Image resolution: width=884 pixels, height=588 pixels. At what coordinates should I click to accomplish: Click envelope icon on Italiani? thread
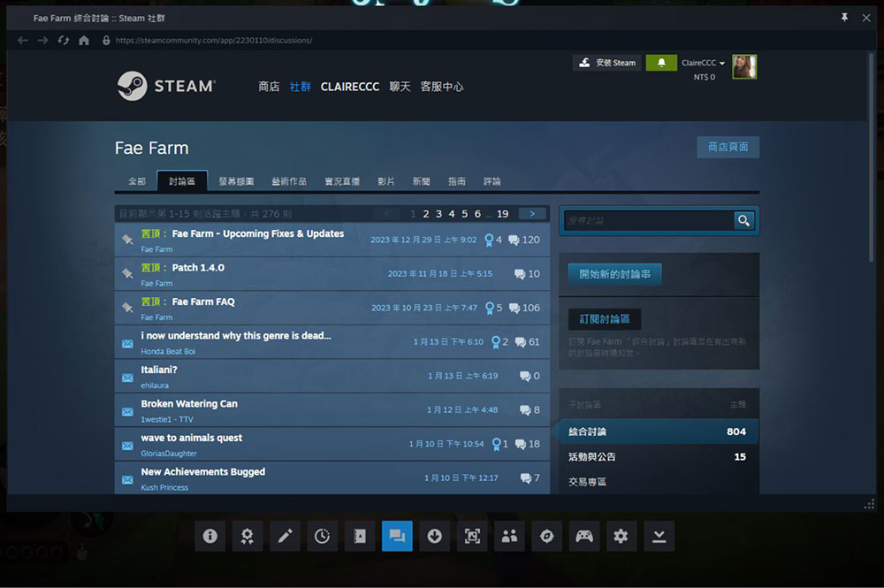[x=127, y=378]
